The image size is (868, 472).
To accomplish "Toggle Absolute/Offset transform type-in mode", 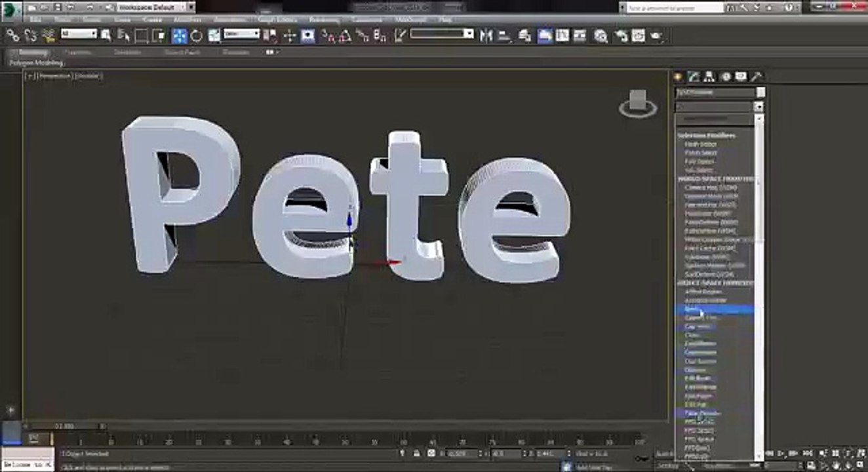I will point(432,453).
